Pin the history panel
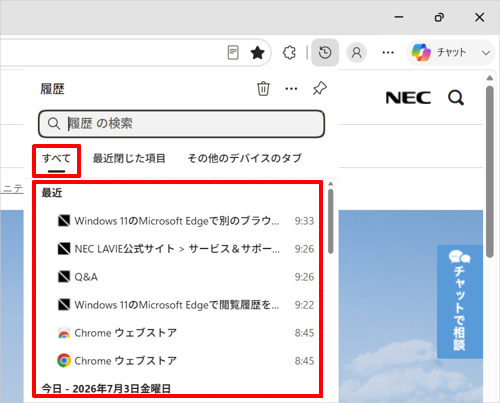 320,89
